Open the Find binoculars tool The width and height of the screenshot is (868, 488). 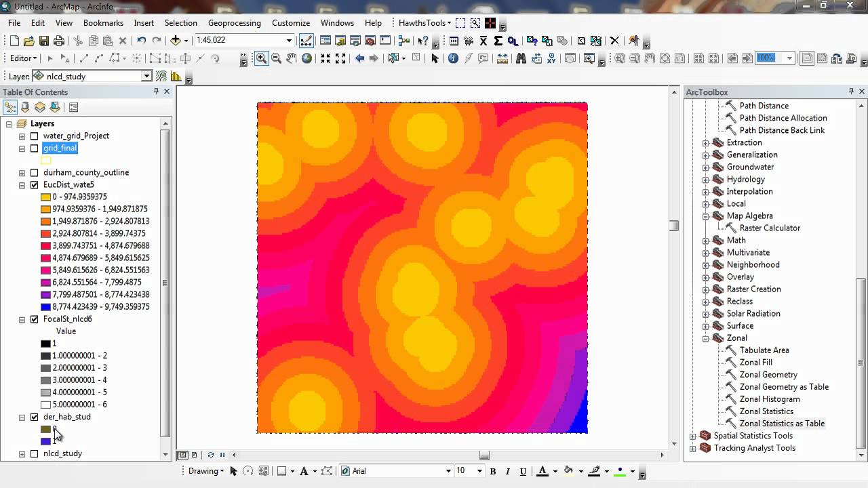tap(521, 58)
